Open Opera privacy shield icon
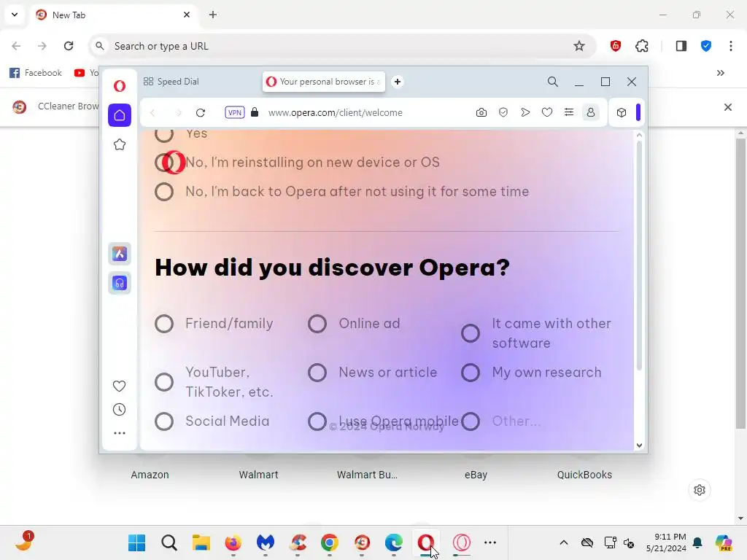 503,113
